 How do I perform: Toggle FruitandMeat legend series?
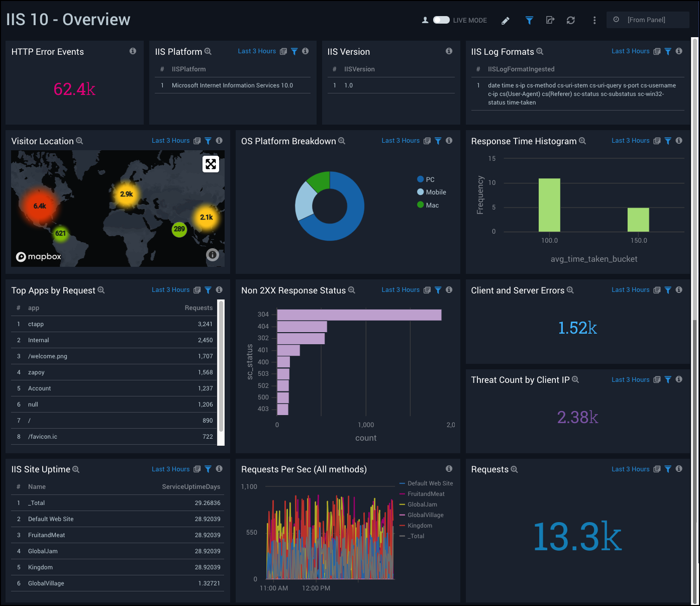click(422, 494)
